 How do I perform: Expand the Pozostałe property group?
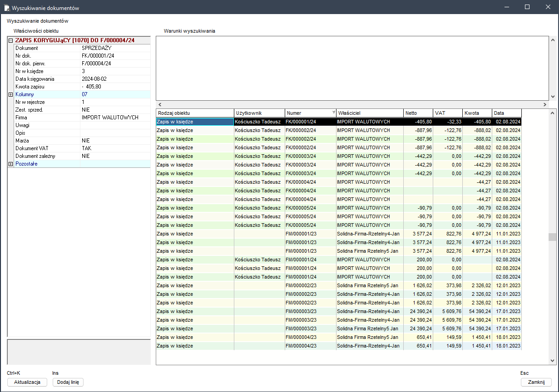tap(11, 164)
